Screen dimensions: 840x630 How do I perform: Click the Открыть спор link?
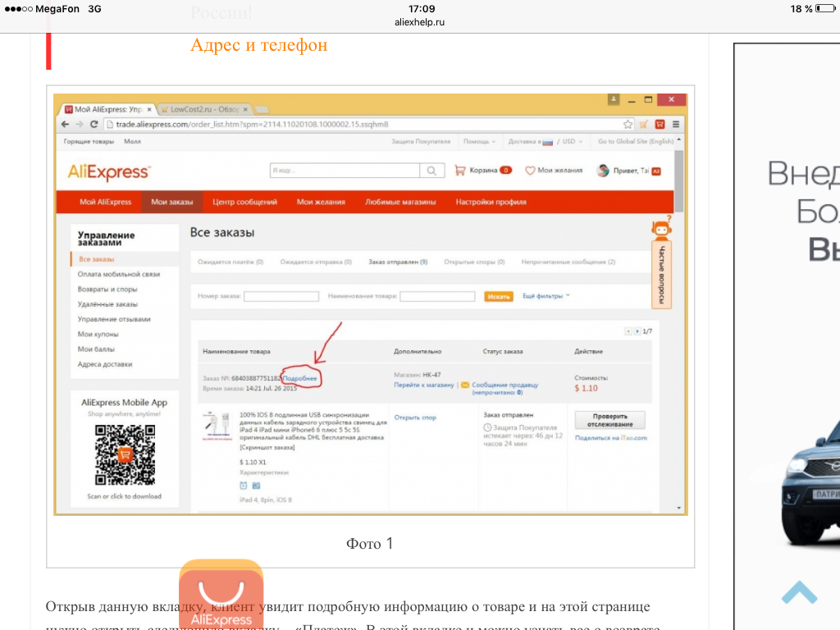[415, 418]
